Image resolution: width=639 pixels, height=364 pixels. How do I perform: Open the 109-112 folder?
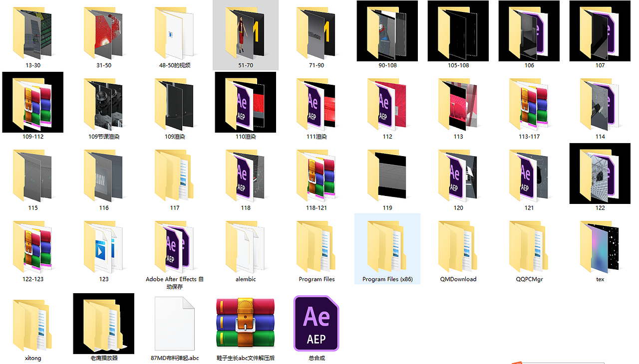pos(33,102)
